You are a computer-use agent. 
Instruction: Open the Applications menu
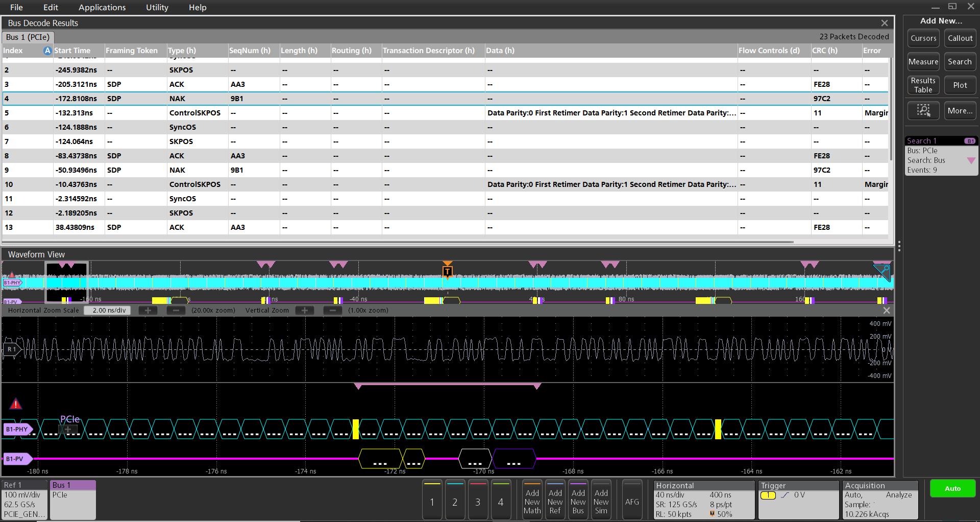pyautogui.click(x=102, y=7)
